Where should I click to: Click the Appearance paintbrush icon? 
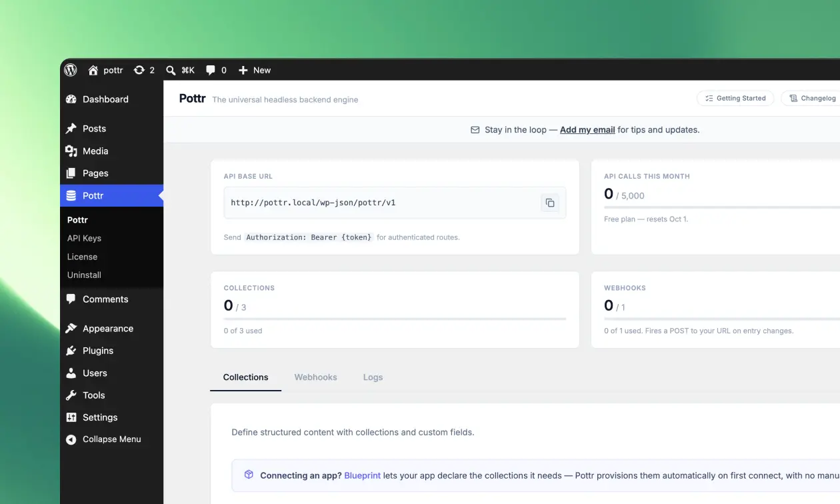tap(71, 329)
